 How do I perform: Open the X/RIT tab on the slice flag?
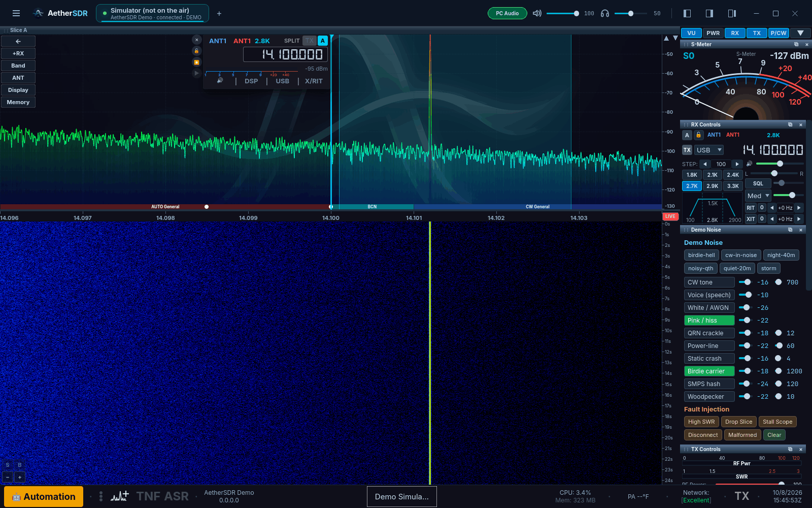tap(314, 81)
